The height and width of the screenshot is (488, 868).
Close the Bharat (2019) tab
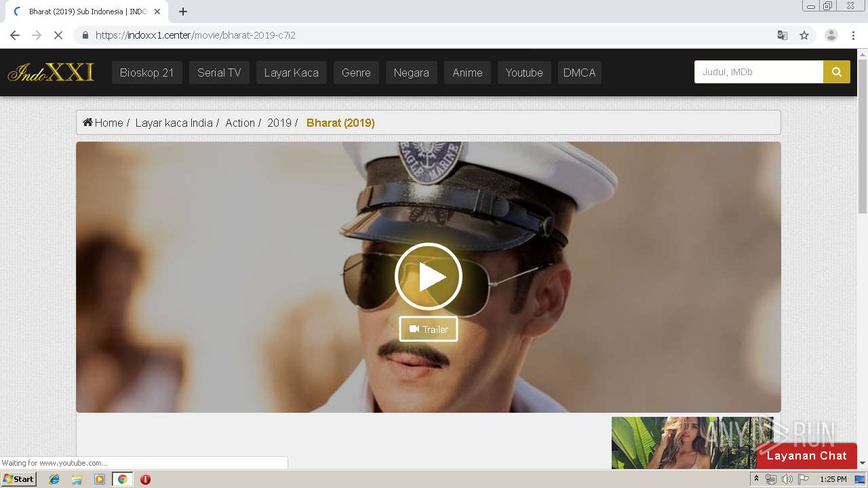(157, 12)
